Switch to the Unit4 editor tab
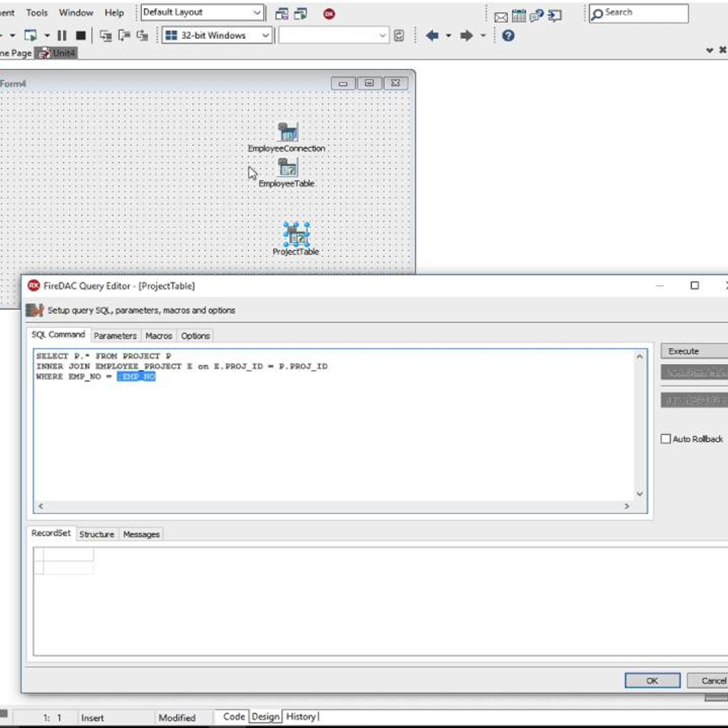The image size is (728, 728). [x=57, y=53]
